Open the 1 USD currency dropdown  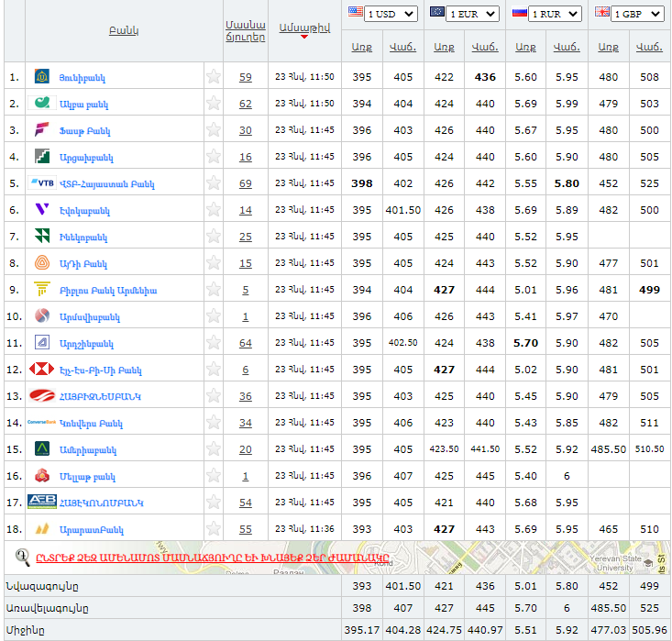tap(391, 14)
